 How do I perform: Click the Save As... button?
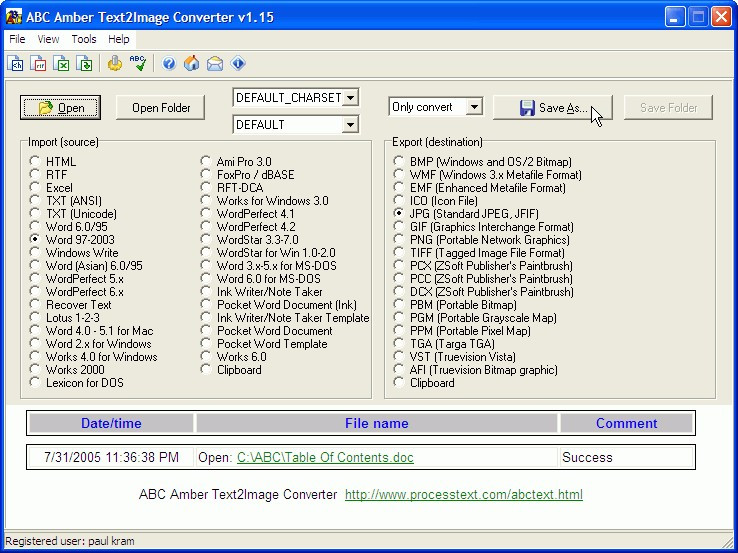tap(553, 108)
